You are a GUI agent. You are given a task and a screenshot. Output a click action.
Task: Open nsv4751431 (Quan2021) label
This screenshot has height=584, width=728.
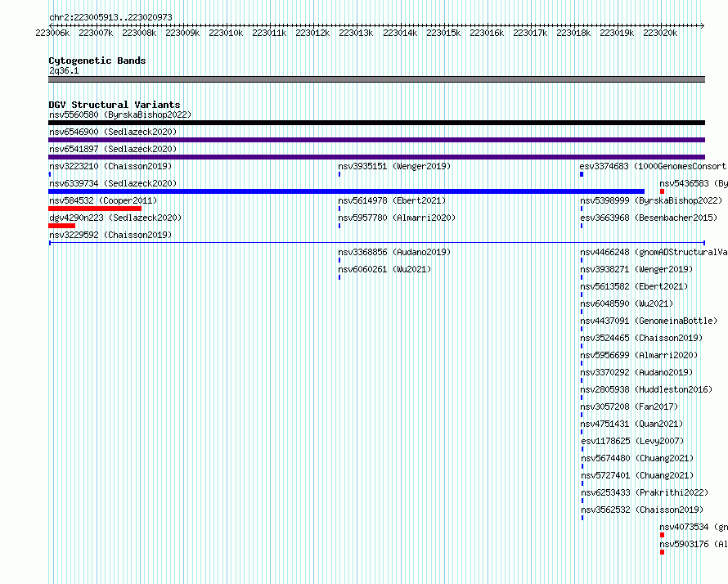pos(632,424)
